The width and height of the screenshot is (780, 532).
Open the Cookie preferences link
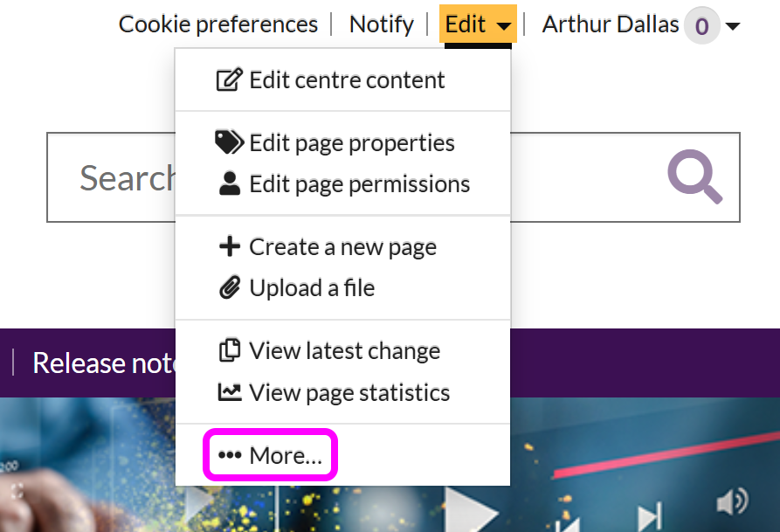[218, 24]
